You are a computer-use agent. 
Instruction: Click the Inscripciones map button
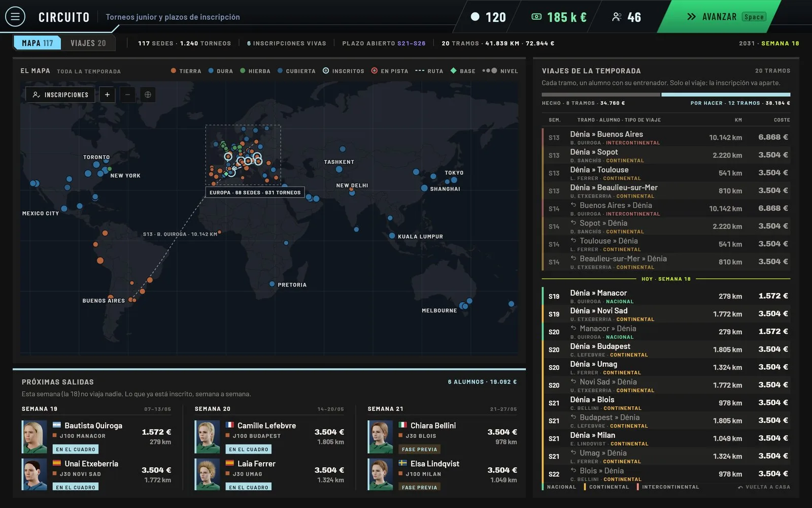(60, 94)
